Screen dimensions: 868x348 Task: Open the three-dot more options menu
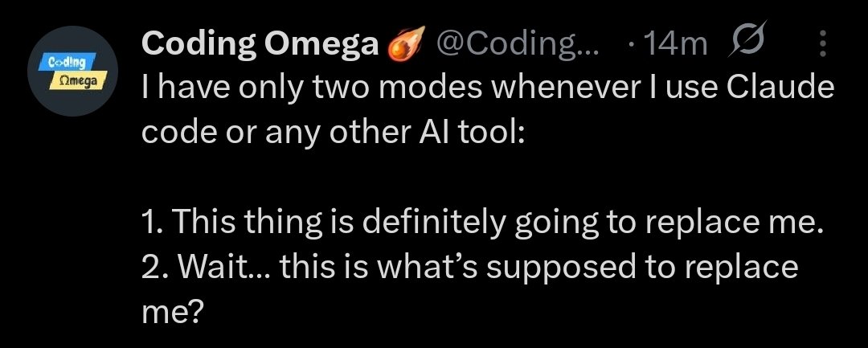823,46
